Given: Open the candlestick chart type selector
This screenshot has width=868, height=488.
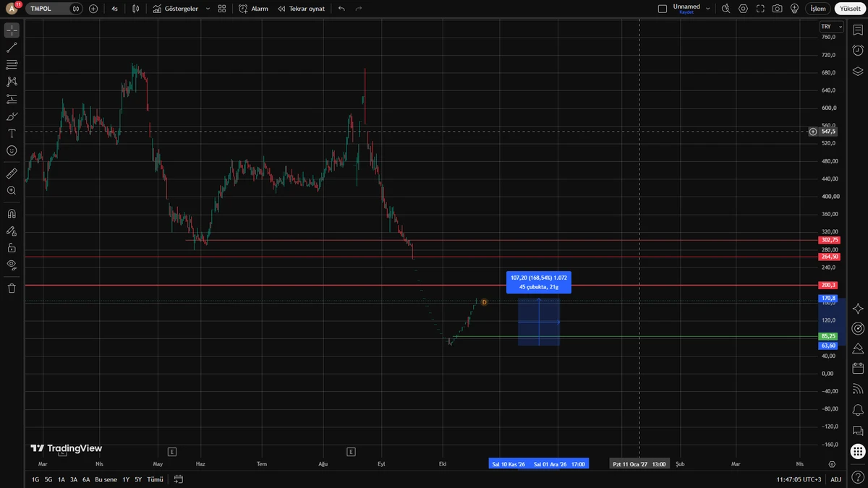Looking at the screenshot, I should pyautogui.click(x=135, y=9).
